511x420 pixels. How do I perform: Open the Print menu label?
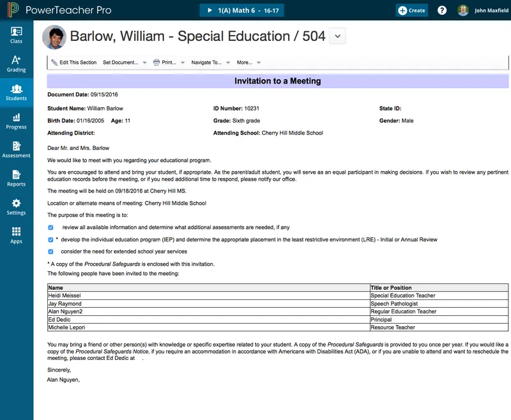click(169, 63)
